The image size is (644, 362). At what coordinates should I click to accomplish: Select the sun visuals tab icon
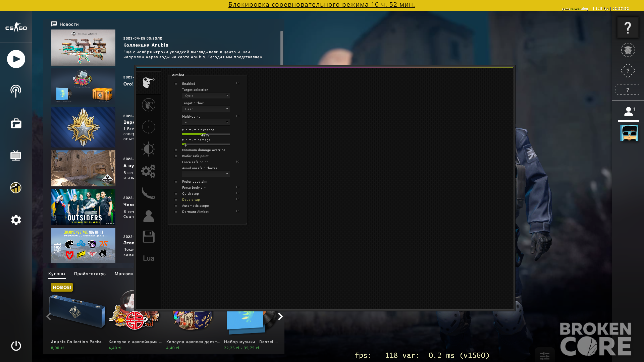[148, 149]
